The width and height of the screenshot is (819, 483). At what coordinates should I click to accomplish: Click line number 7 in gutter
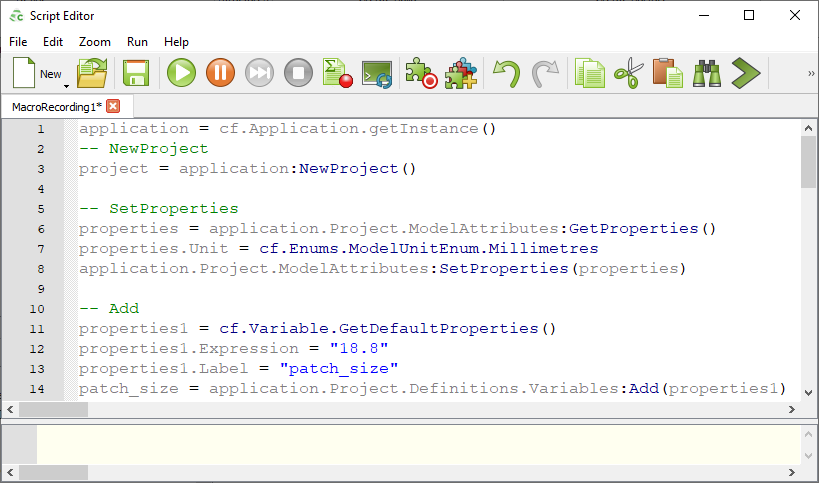(41, 249)
